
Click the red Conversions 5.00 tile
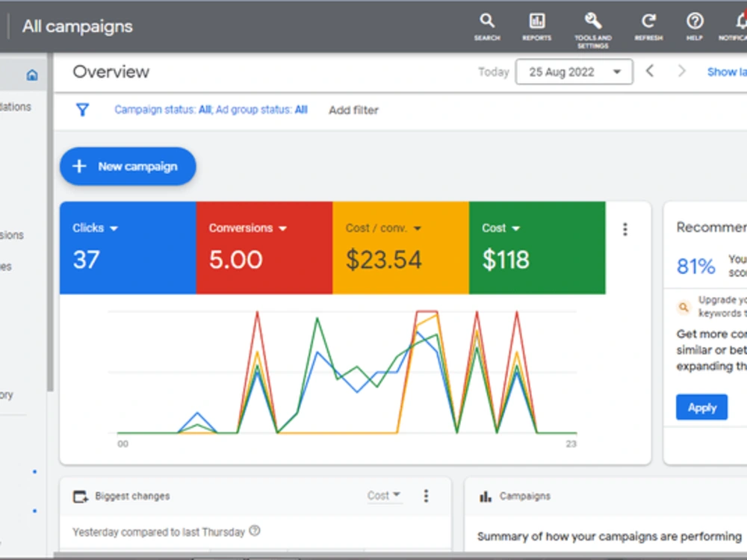coord(264,248)
